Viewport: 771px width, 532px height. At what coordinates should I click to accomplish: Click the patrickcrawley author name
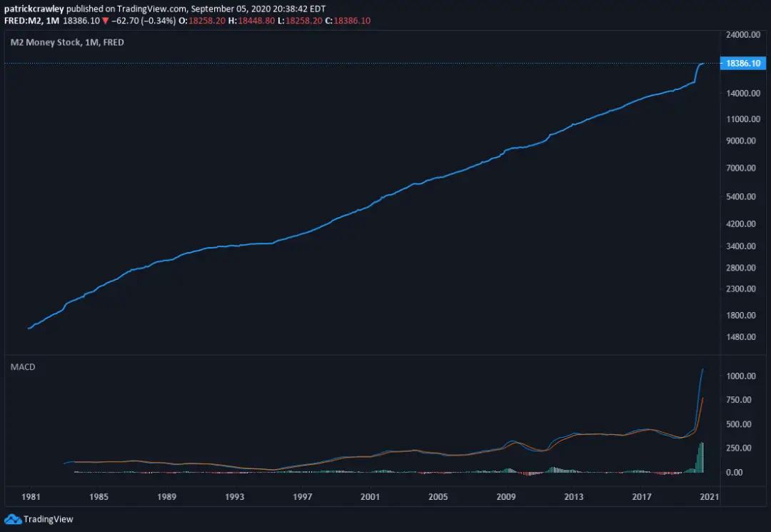[x=34, y=9]
